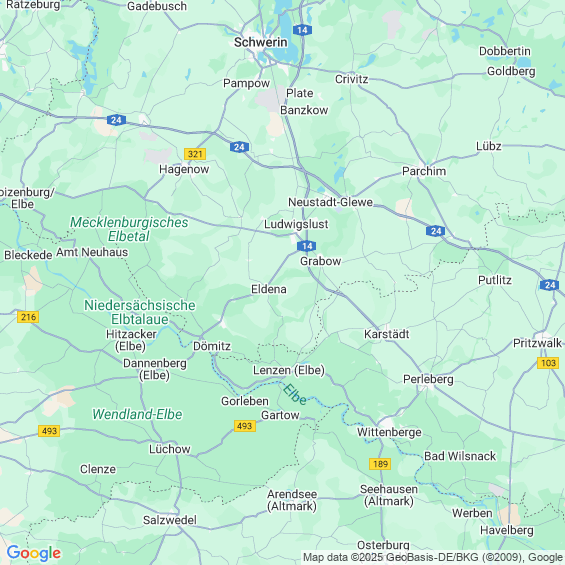Select the Schwerin city label
565x565 pixels.
point(261,43)
